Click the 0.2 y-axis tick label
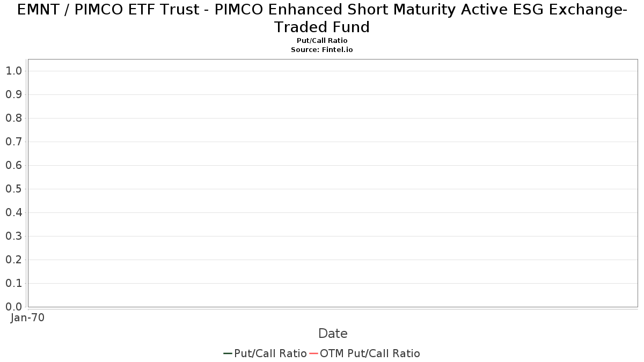This screenshot has height=362, width=644. tap(13, 260)
